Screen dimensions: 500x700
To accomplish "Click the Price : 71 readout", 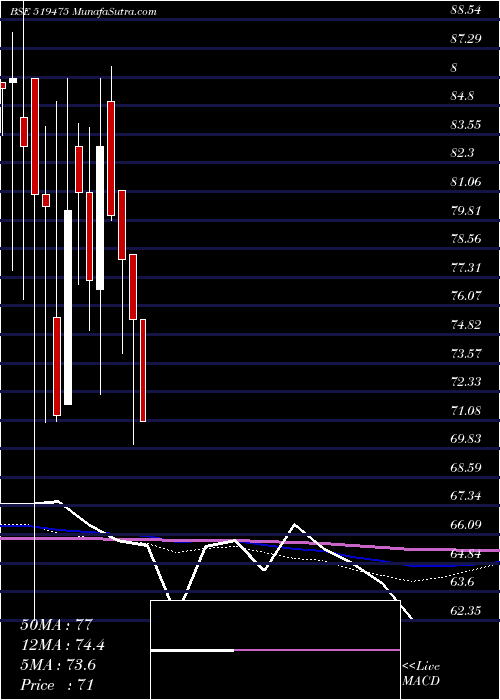I will pos(57,685).
